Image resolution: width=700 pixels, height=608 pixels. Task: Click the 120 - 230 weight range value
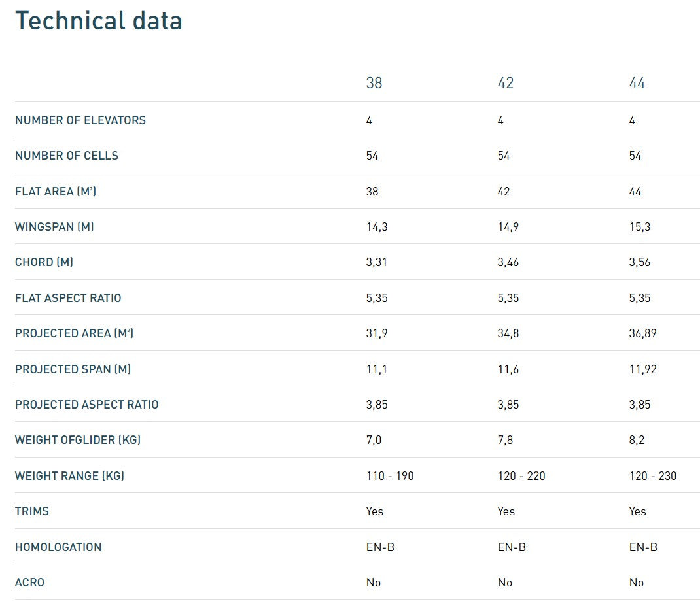[x=653, y=475]
